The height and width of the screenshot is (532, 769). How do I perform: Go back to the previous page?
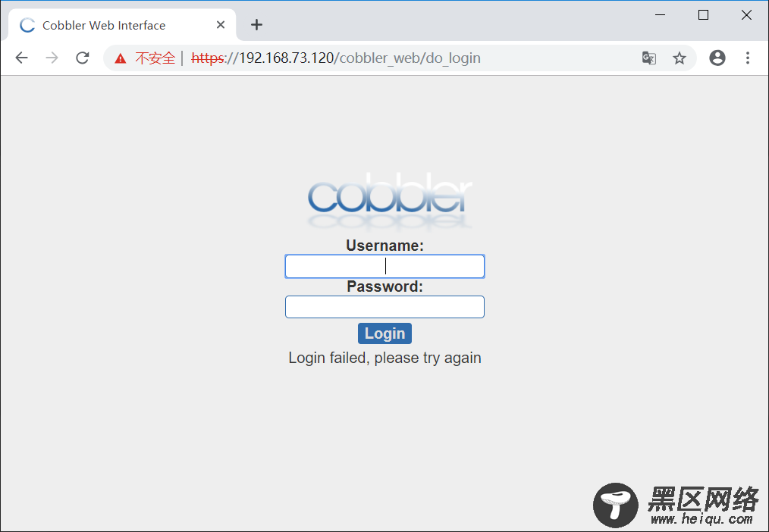coord(21,58)
